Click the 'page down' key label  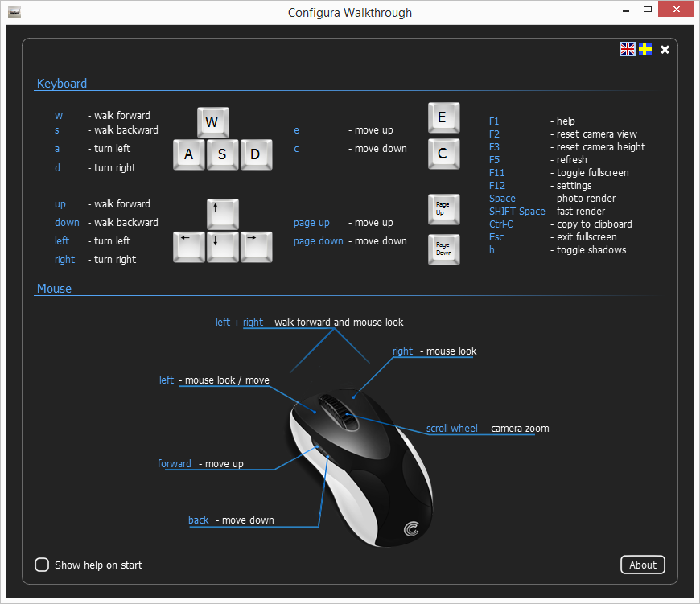click(319, 241)
